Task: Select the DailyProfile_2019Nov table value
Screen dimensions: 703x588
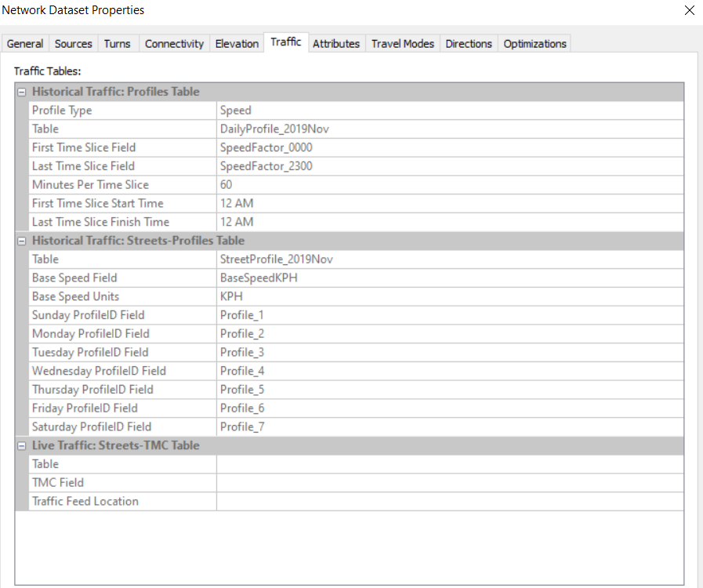Action: 450,129
